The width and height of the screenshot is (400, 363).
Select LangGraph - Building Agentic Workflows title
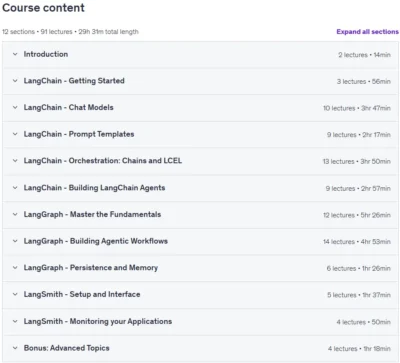[x=96, y=241]
